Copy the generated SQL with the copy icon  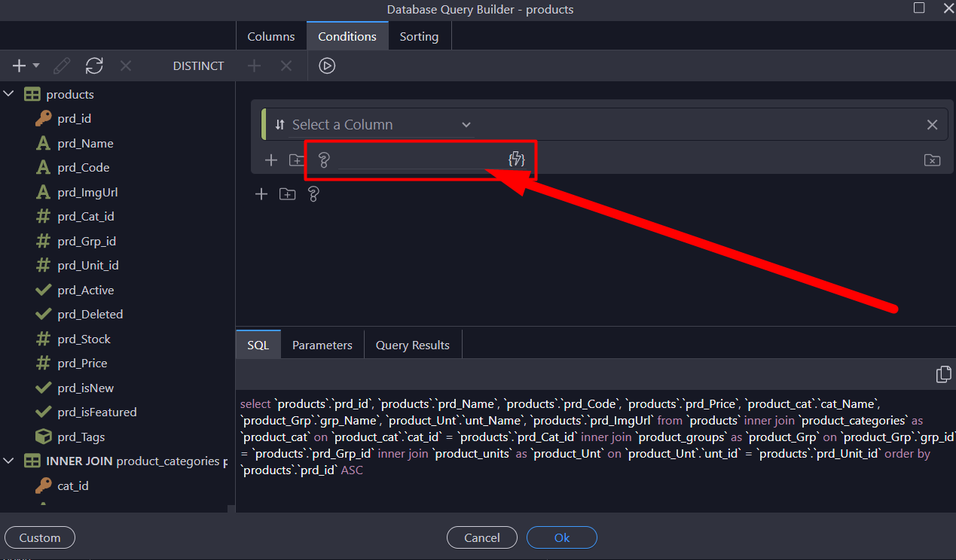pyautogui.click(x=943, y=374)
